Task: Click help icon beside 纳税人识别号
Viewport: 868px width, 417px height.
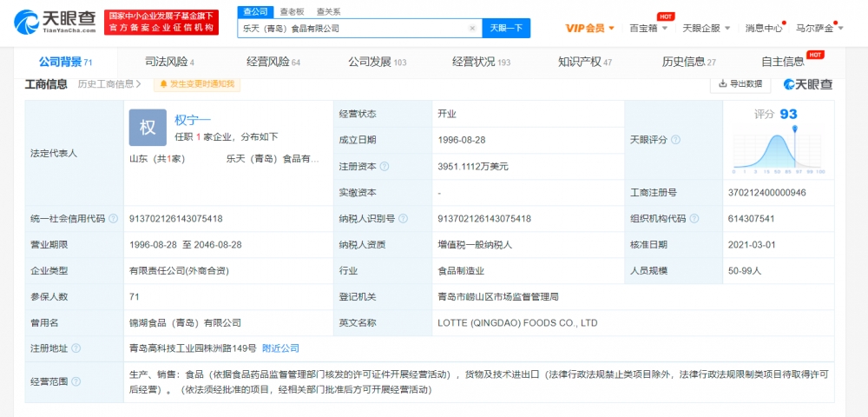Action: (x=403, y=219)
